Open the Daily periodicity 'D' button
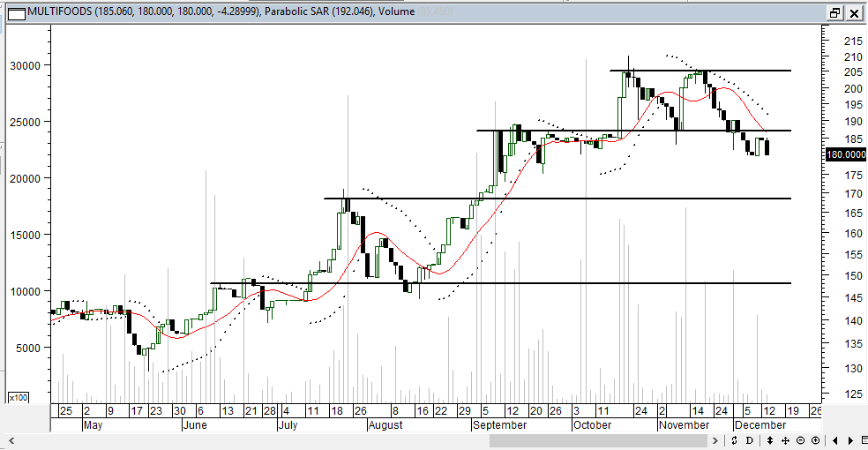This screenshot has width=868, height=450. point(750,440)
